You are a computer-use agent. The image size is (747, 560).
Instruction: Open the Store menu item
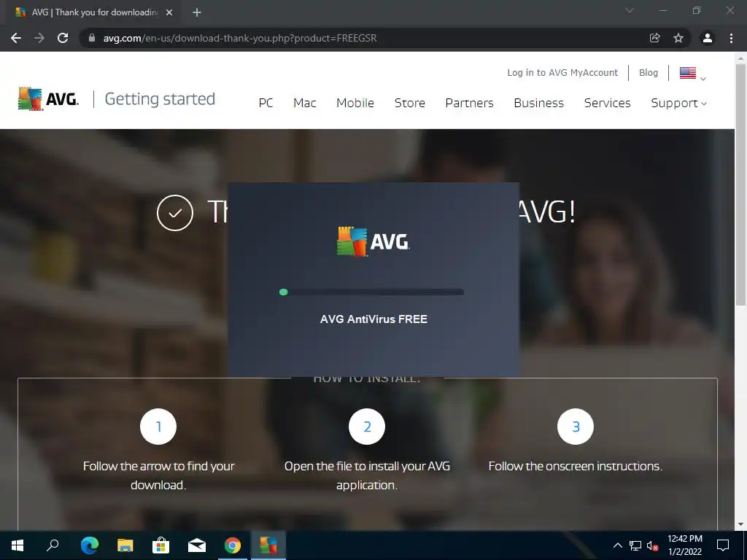(410, 103)
